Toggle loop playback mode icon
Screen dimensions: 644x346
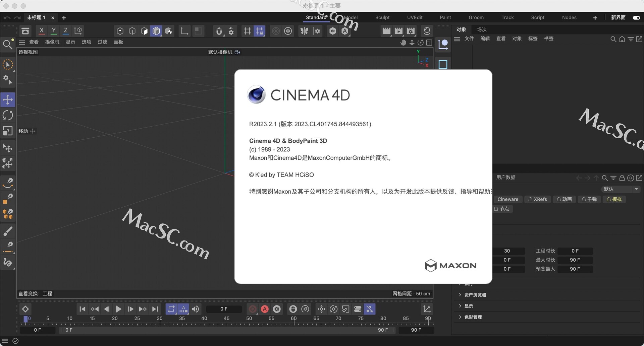click(171, 309)
